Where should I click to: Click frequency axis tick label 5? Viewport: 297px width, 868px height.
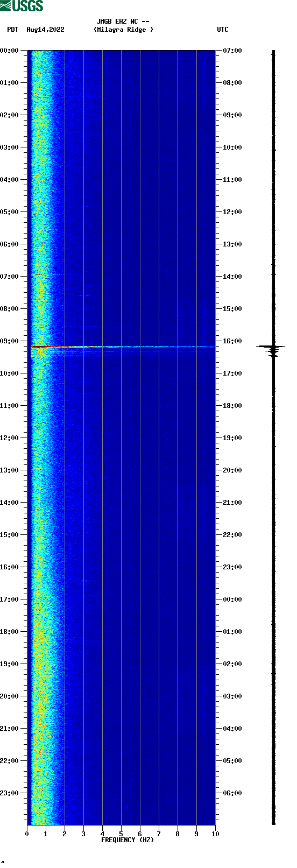[x=121, y=834]
